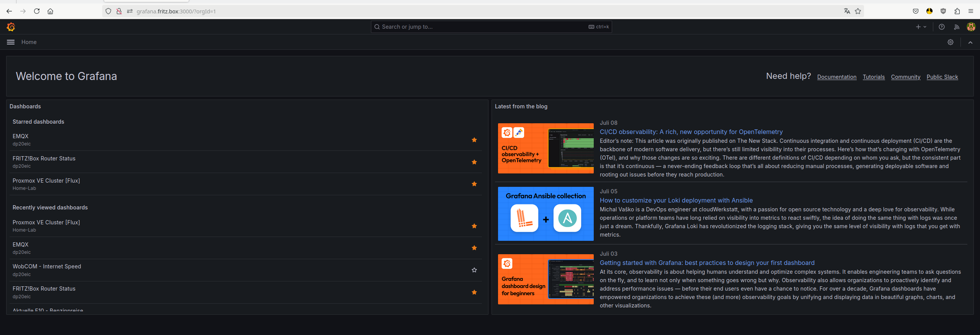
Task: Open dashboard settings gear icon
Action: click(951, 42)
